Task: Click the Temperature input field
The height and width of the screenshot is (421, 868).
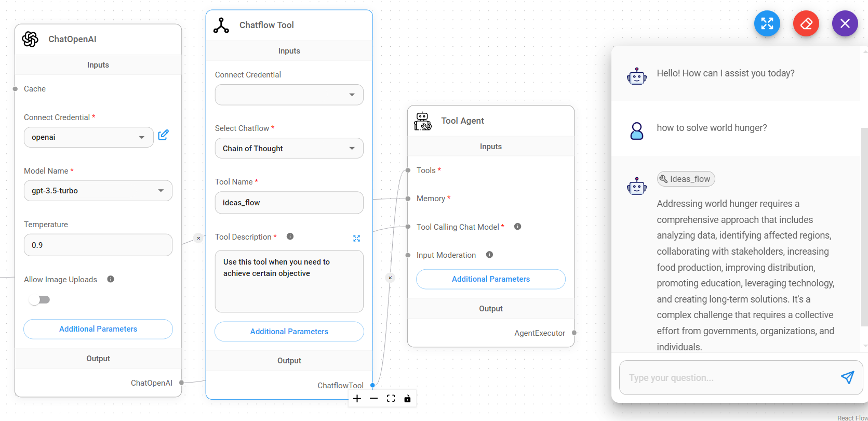Action: pos(98,245)
